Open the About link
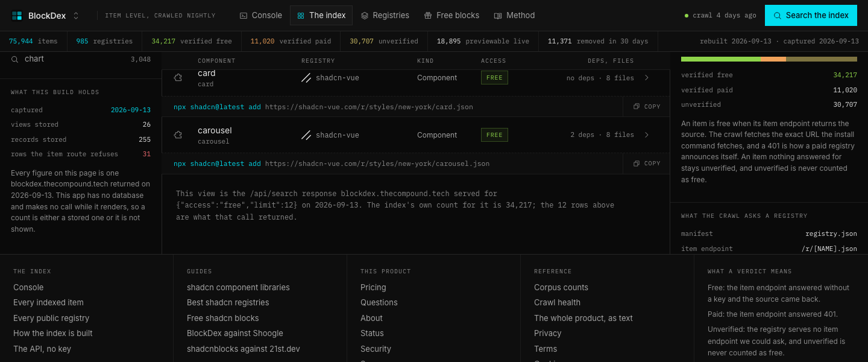The width and height of the screenshot is (868, 362). coord(371,319)
